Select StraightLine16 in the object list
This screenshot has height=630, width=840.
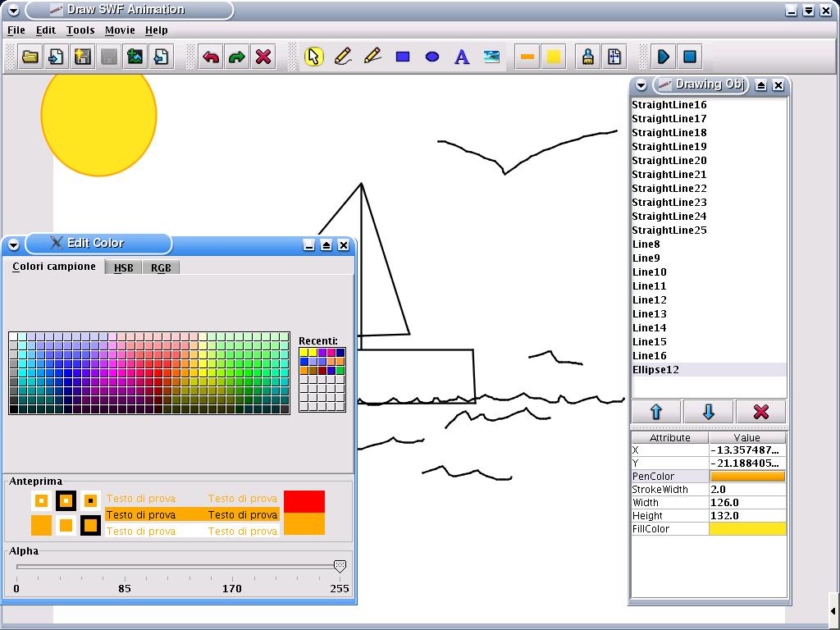[x=710, y=104]
